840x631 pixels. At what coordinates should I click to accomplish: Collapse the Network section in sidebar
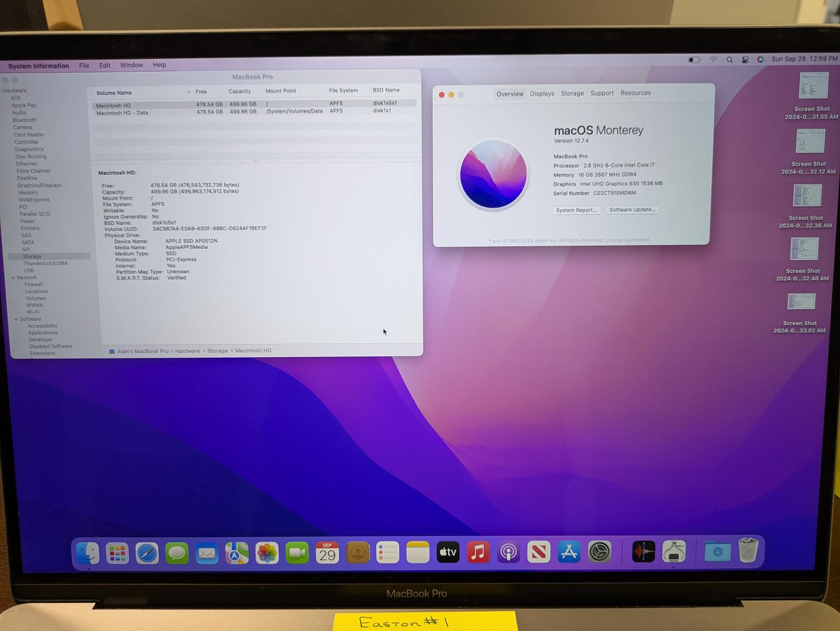click(x=13, y=278)
